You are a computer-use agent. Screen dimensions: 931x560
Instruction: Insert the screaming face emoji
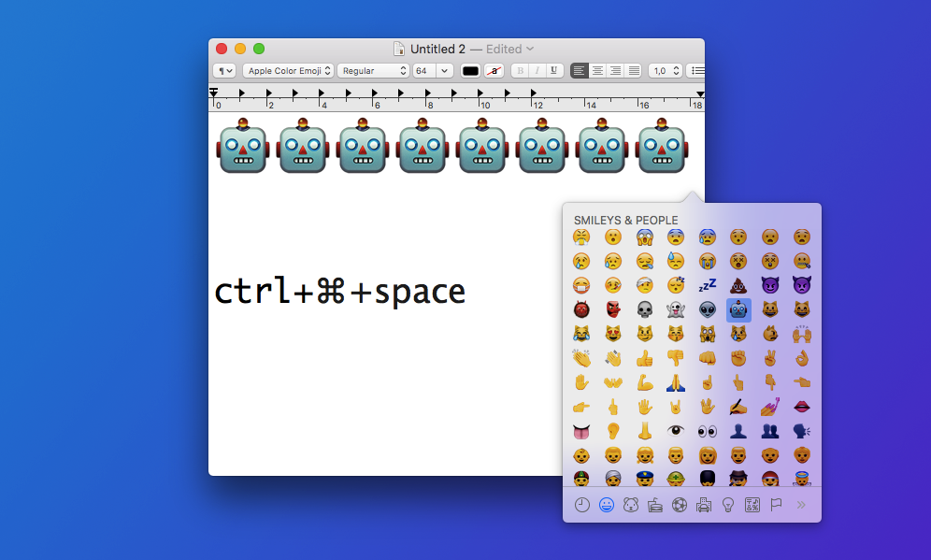point(644,237)
